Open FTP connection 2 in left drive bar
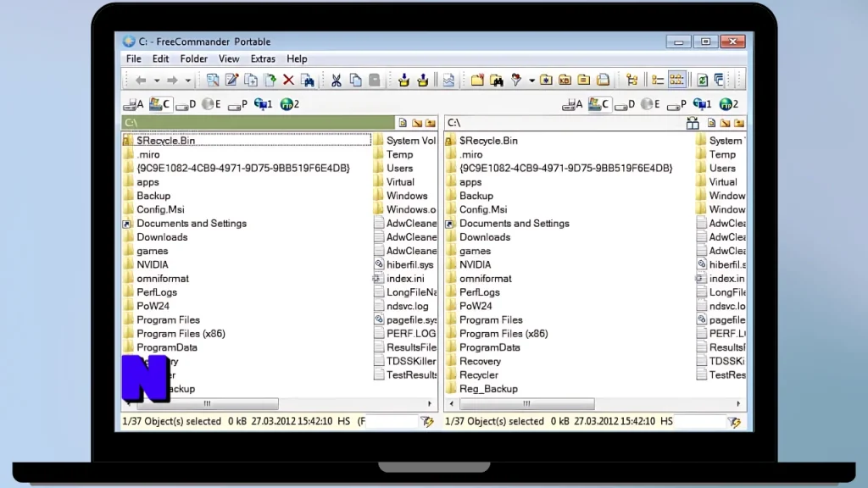 pyautogui.click(x=290, y=104)
